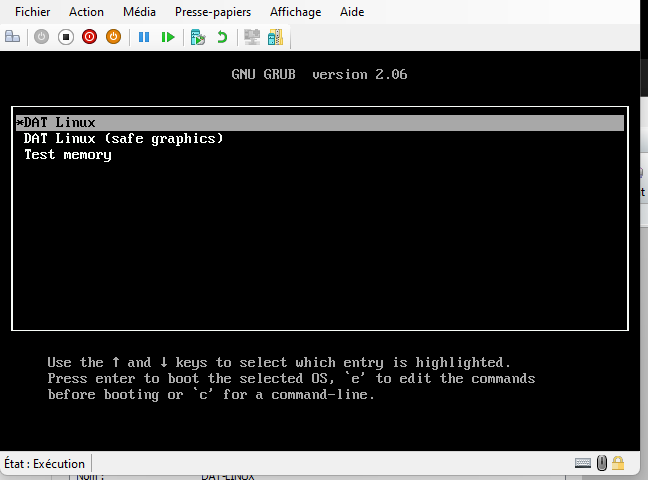Select the DAT Linux boot entry
648x480 pixels.
coord(320,123)
